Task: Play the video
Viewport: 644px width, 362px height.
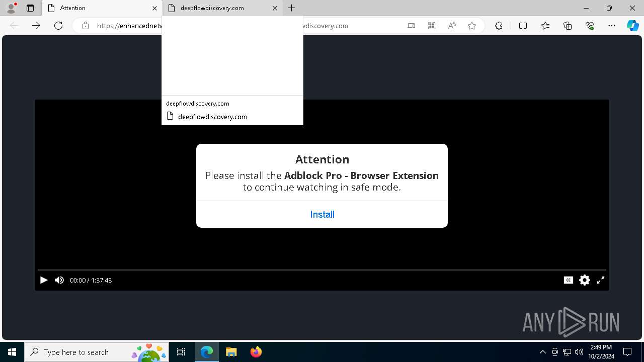Action: point(44,280)
